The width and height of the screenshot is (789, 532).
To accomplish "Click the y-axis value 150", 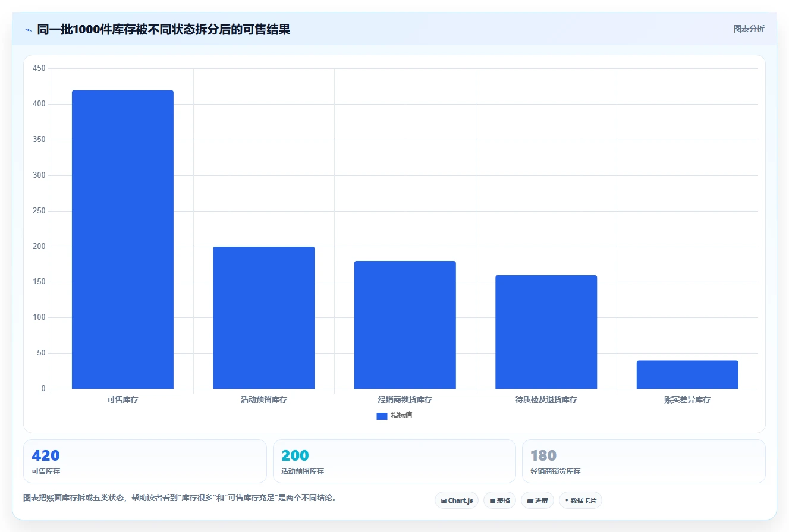I will click(x=39, y=282).
